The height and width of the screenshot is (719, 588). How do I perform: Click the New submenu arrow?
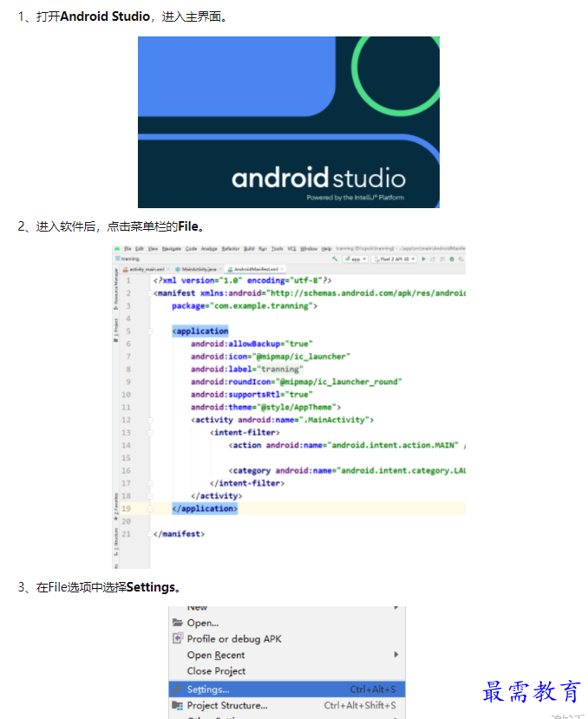(x=396, y=608)
